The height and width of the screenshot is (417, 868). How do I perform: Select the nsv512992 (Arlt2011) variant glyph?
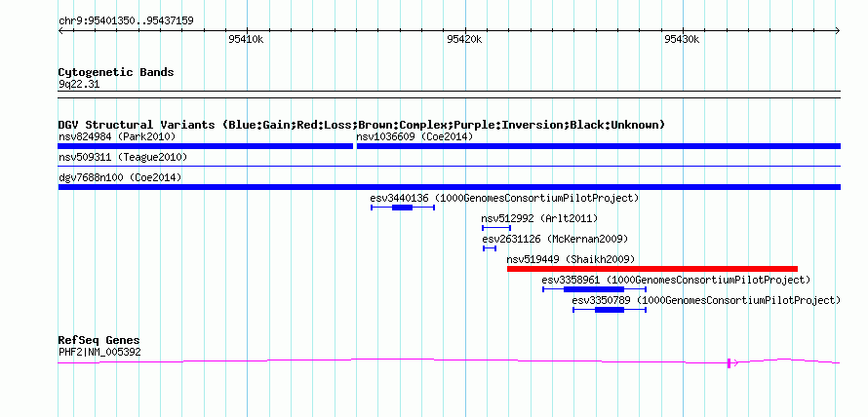(x=496, y=228)
